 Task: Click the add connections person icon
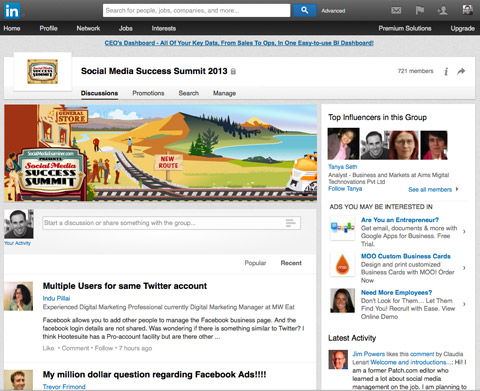coord(443,10)
